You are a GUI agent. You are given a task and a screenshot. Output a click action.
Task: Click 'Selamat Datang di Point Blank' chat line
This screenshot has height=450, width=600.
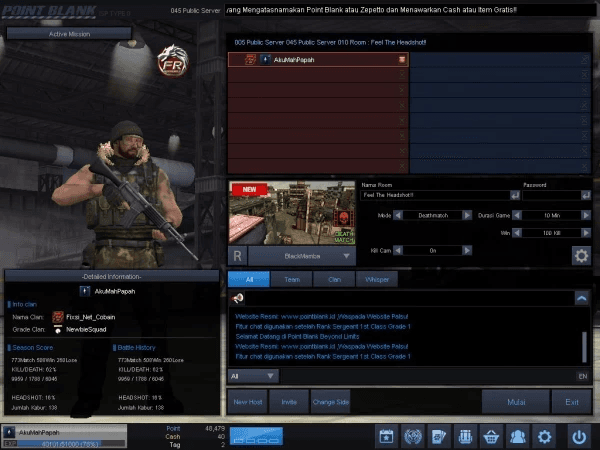click(x=297, y=336)
